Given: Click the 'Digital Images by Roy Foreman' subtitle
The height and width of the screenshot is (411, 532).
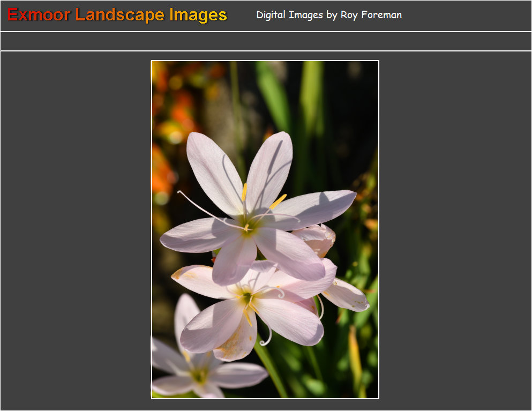Looking at the screenshot, I should (328, 15).
